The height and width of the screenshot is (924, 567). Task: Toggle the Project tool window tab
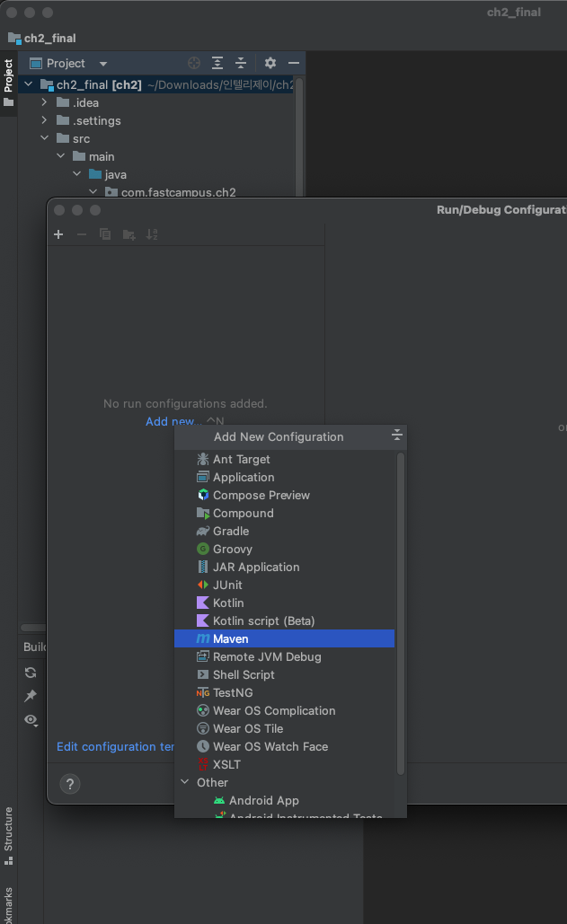[8, 84]
